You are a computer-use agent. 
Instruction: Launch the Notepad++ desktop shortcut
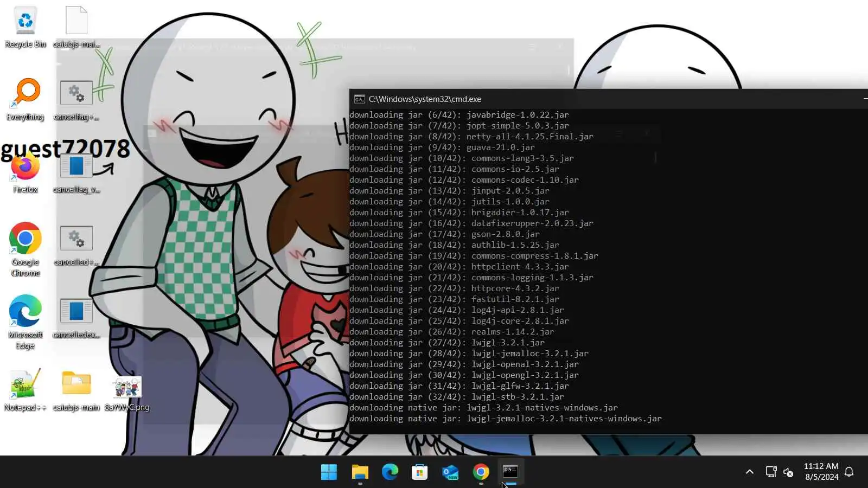tap(25, 390)
